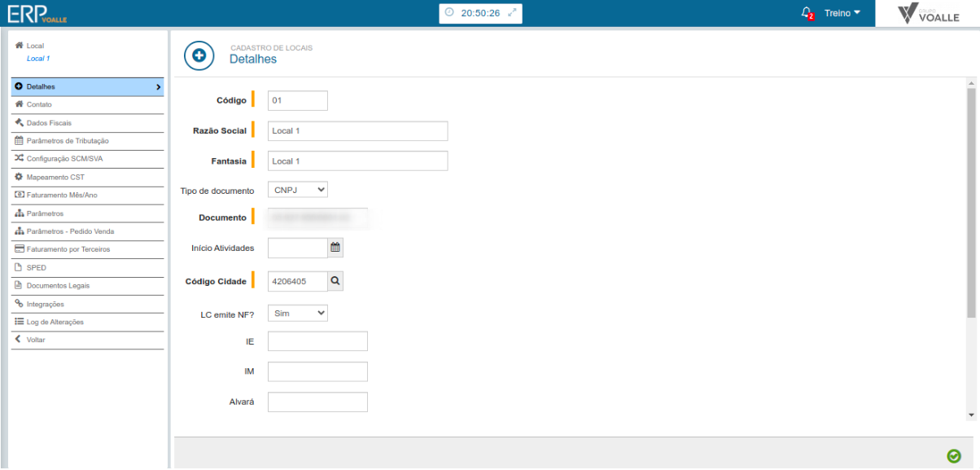The image size is (980, 470).
Task: Click the ERP Voalle logo
Action: pyautogui.click(x=38, y=14)
